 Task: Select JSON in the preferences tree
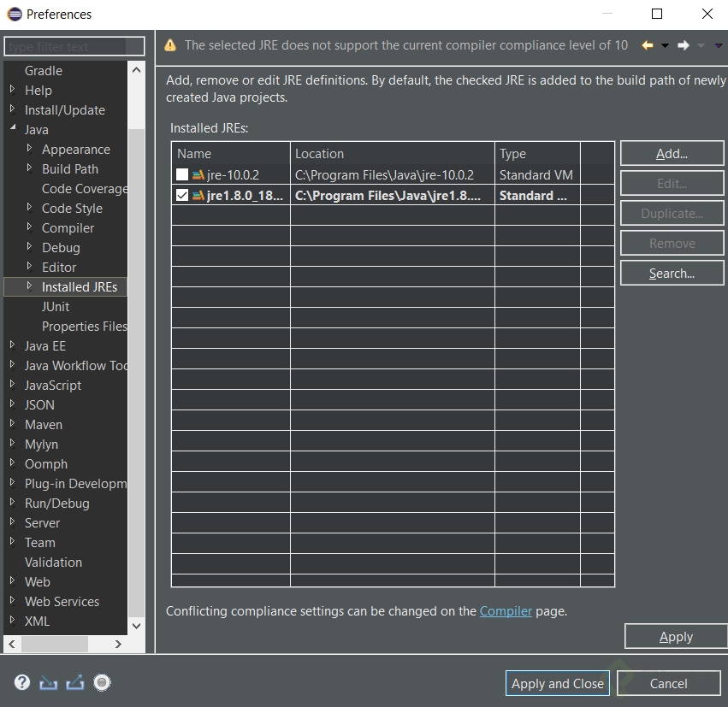tap(39, 405)
